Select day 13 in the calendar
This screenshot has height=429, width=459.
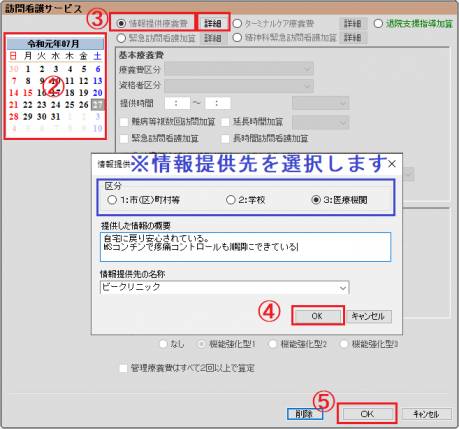tap(98, 81)
